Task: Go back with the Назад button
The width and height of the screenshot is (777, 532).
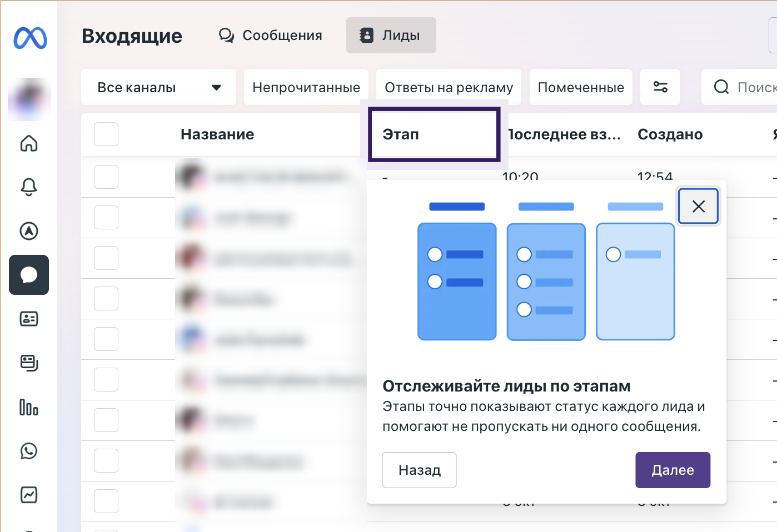Action: coord(419,470)
